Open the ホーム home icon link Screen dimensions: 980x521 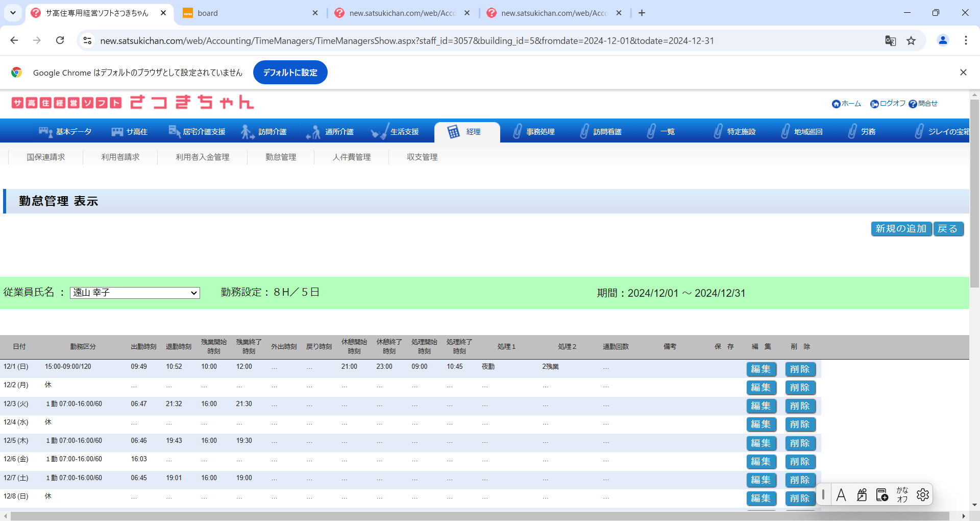click(x=846, y=104)
